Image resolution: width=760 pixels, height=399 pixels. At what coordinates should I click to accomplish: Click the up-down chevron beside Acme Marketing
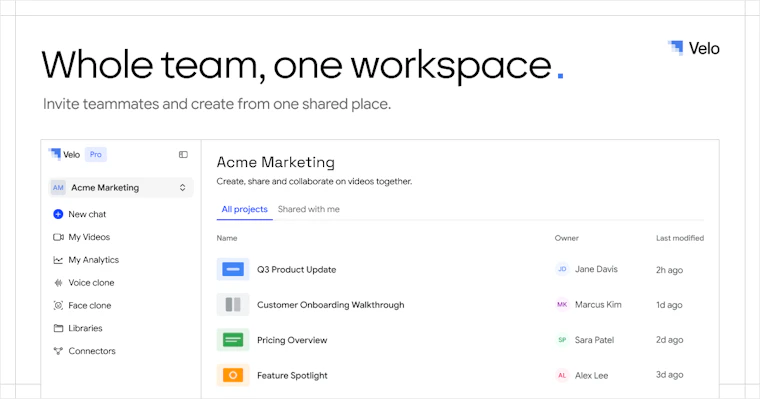(x=183, y=188)
